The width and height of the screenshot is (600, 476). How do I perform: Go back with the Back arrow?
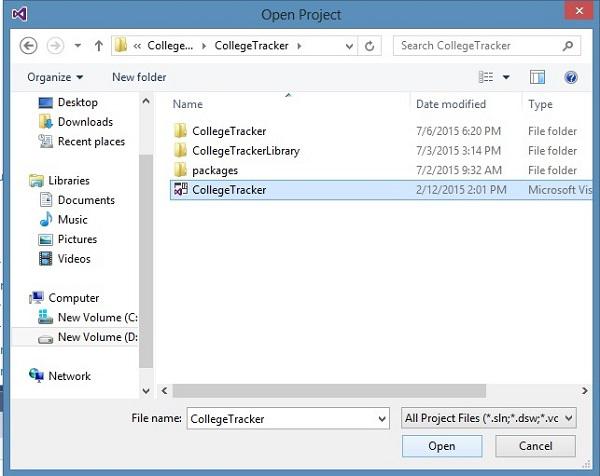click(x=28, y=46)
